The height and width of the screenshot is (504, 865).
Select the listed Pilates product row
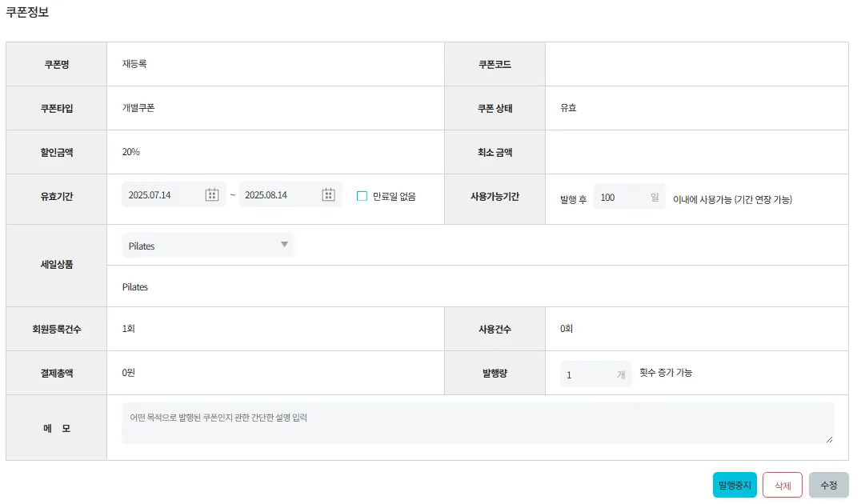[135, 286]
